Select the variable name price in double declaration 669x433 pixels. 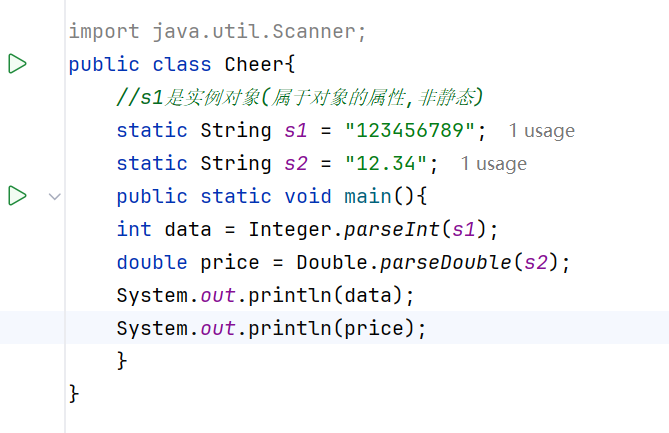pos(230,262)
